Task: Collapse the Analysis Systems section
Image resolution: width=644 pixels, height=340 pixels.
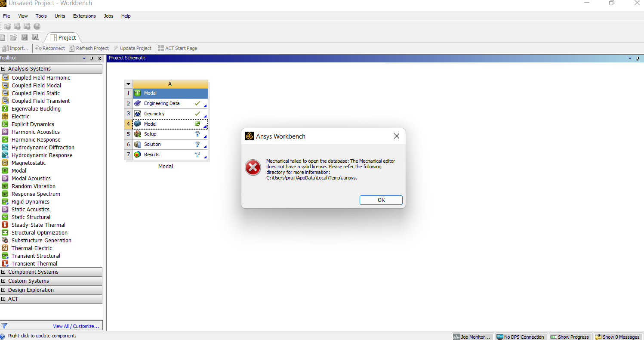Action: pos(3,69)
